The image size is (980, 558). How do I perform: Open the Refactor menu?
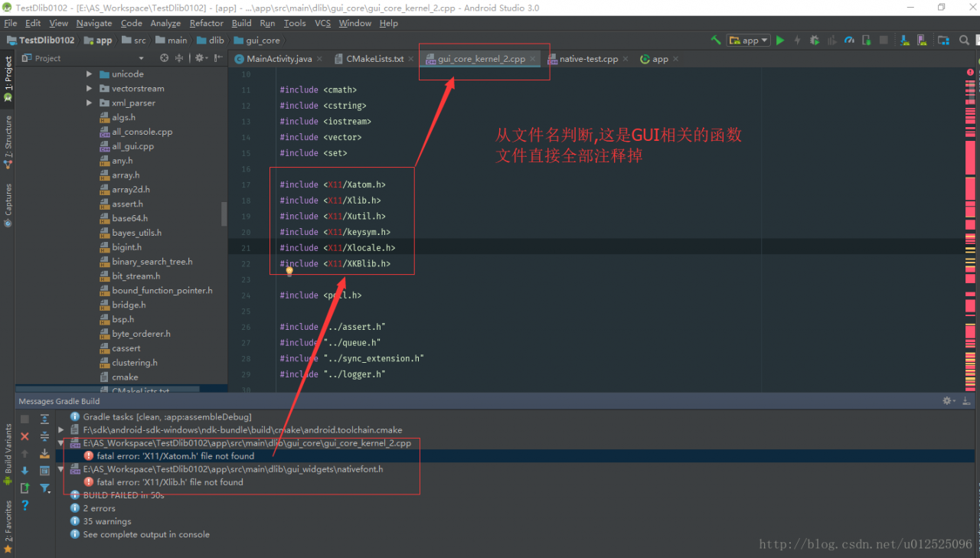pos(207,24)
